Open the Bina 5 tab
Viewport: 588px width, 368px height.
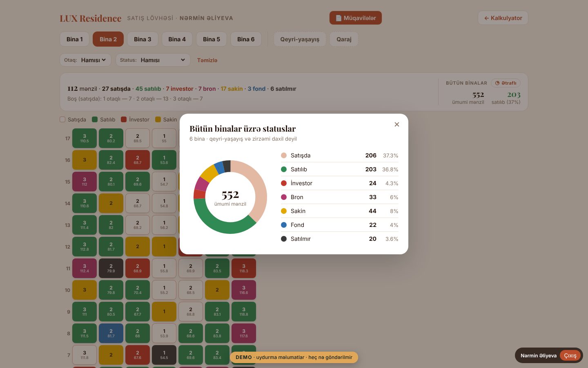tap(212, 39)
